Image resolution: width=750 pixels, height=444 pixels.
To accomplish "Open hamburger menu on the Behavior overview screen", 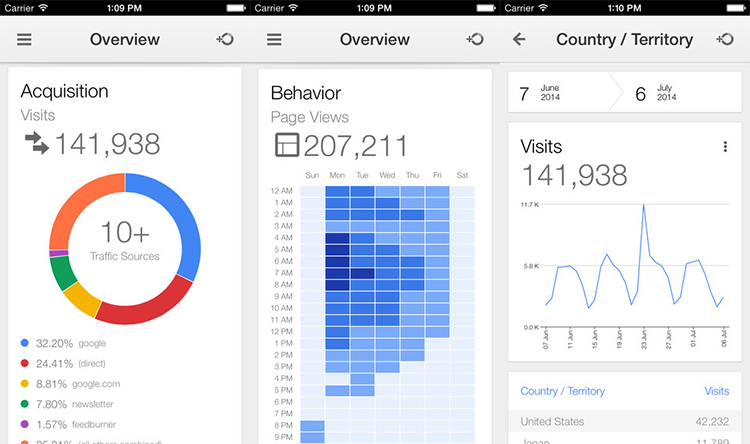I will pyautogui.click(x=275, y=40).
